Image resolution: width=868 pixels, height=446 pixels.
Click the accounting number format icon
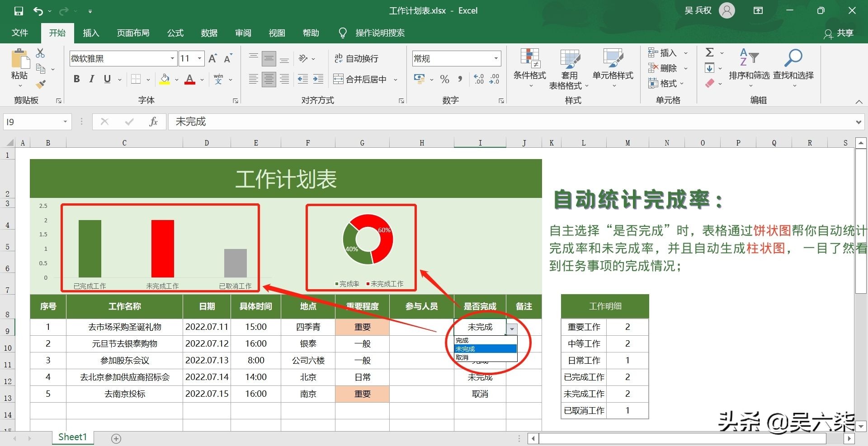(419, 79)
